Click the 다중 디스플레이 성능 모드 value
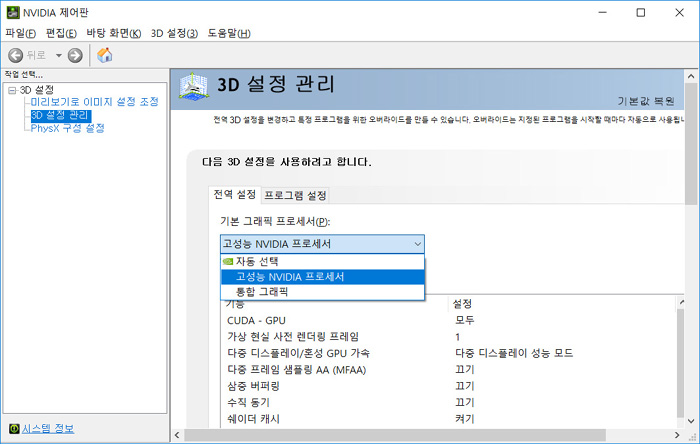 point(514,353)
